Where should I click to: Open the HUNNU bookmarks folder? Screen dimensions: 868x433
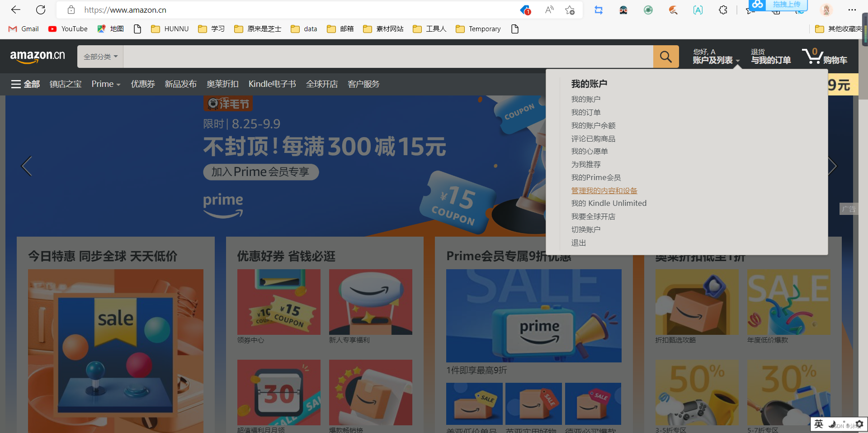tap(170, 29)
